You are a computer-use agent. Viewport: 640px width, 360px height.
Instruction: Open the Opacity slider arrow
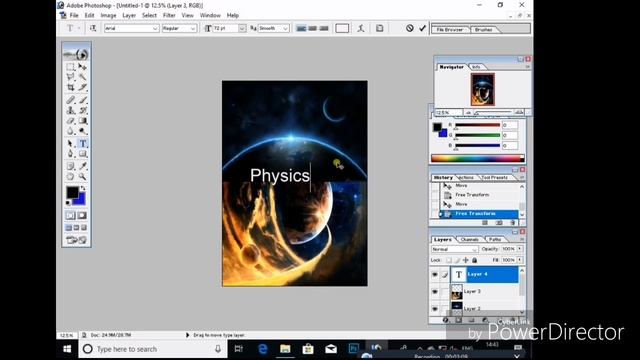coord(520,249)
